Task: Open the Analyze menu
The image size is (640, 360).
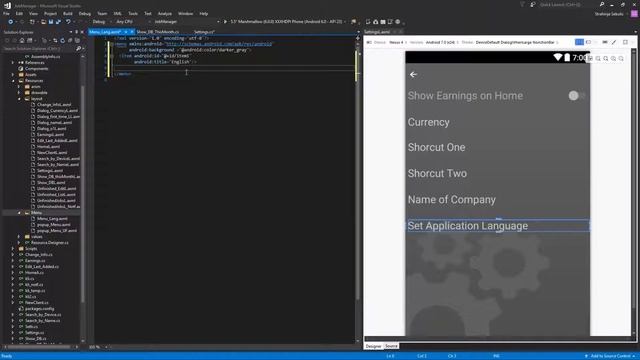Action: pyautogui.click(x=164, y=13)
